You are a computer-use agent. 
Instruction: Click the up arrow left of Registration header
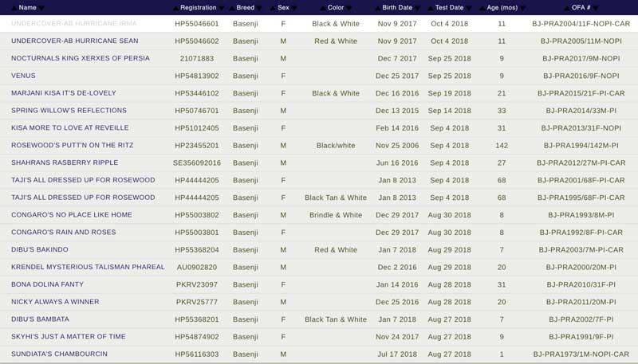175,8
